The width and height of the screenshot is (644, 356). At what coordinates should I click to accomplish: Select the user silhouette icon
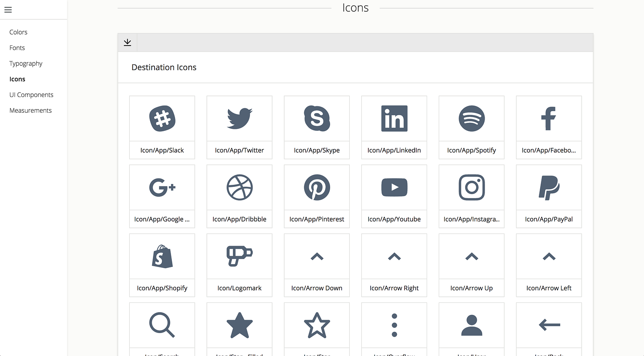coord(472,325)
